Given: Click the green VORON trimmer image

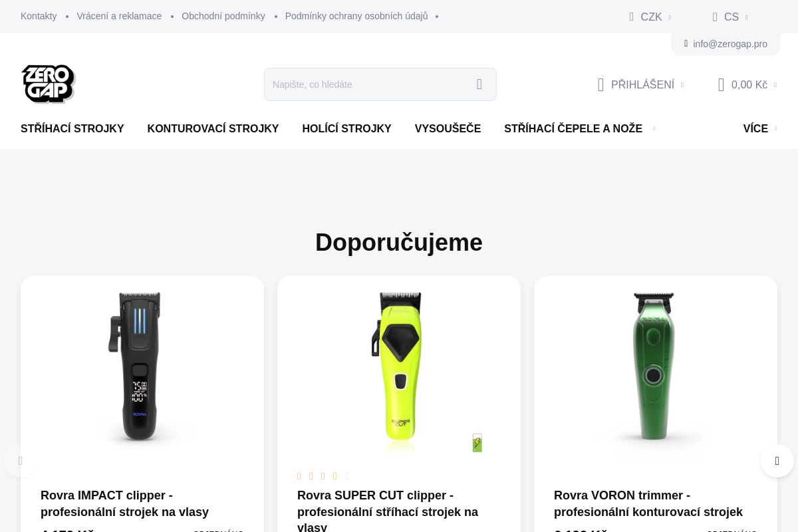Looking at the screenshot, I should (x=654, y=366).
